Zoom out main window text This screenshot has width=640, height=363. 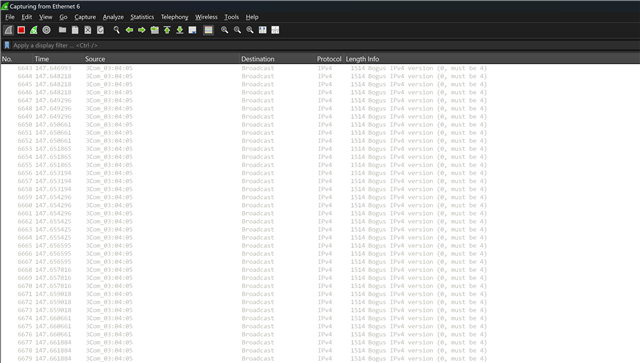pos(237,30)
